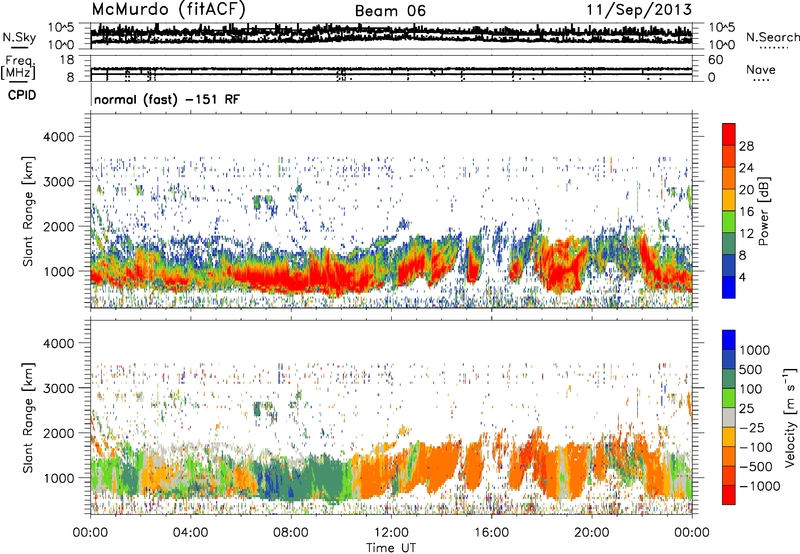This screenshot has width=800, height=554.
Task: Click the "-1000" velocity colorbar tick
Action: tap(760, 486)
